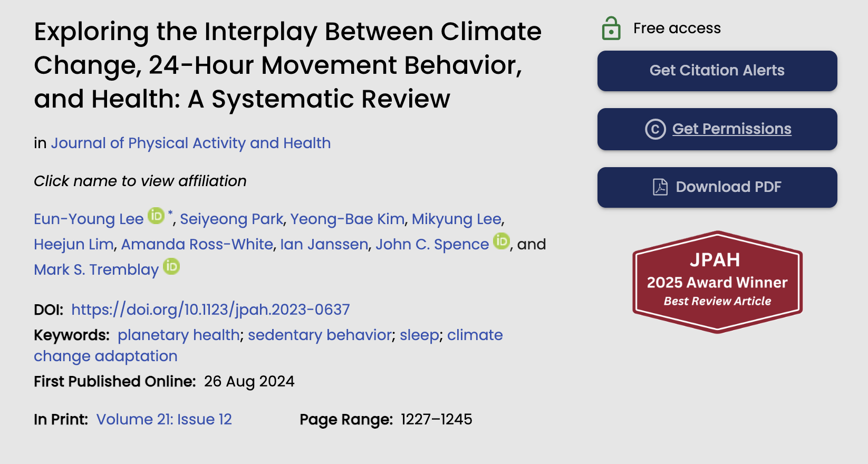This screenshot has height=464, width=868.
Task: View affiliation for Amanda Ross-White
Action: (x=197, y=244)
